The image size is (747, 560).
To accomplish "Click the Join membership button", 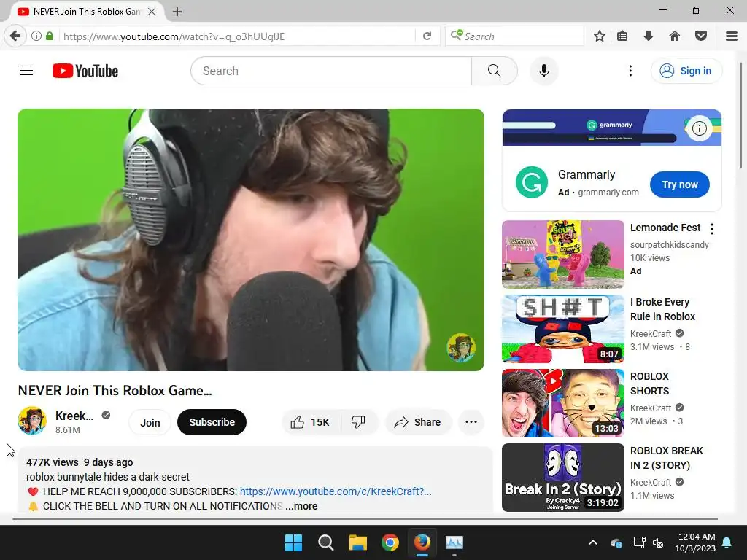I will (150, 422).
